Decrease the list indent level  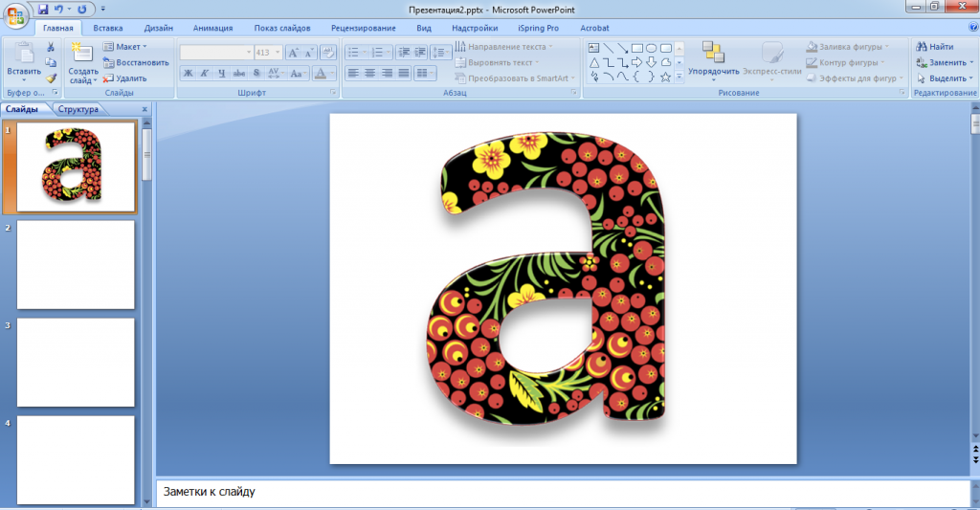click(x=404, y=53)
